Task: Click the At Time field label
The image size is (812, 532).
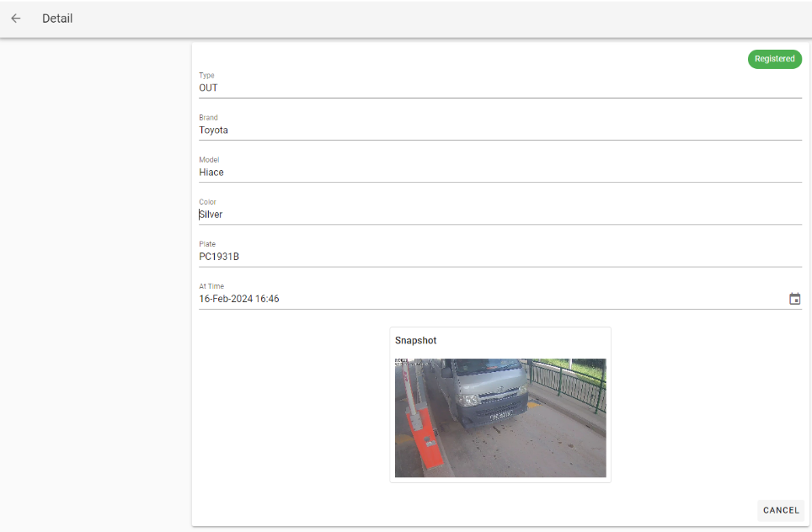Action: [x=211, y=286]
